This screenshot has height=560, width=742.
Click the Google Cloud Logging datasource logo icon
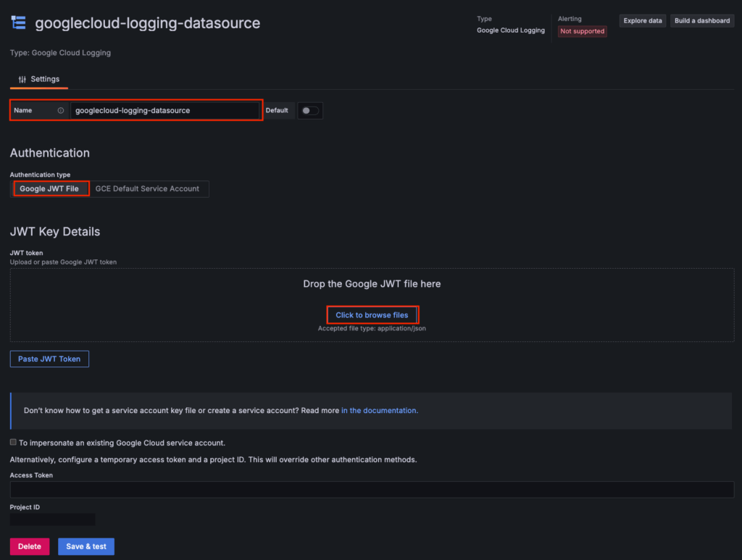[x=18, y=22]
